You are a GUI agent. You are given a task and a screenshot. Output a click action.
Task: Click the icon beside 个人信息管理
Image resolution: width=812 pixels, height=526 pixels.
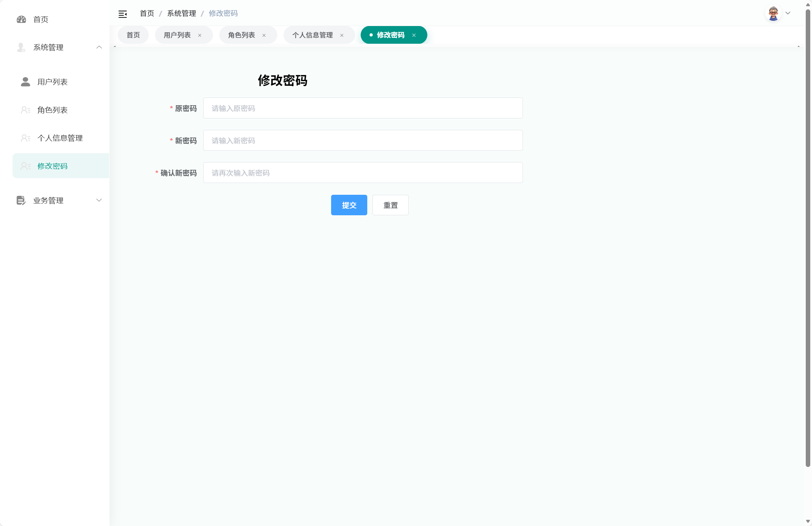[25, 138]
